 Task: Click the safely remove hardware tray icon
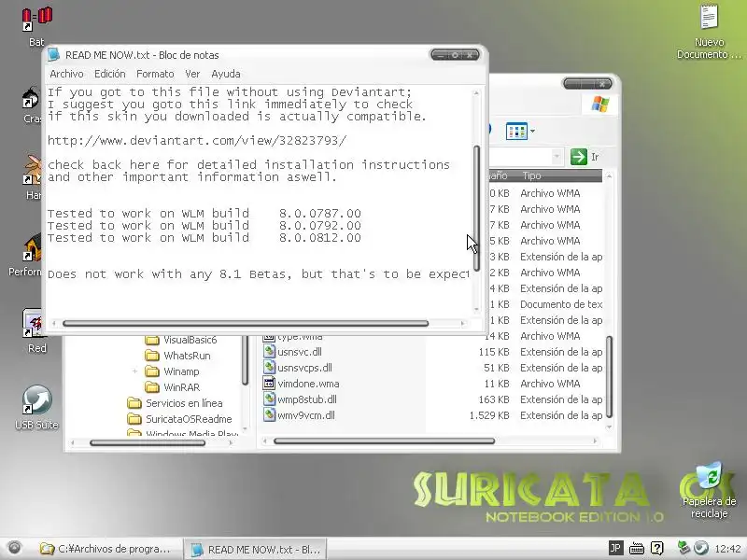point(684,548)
